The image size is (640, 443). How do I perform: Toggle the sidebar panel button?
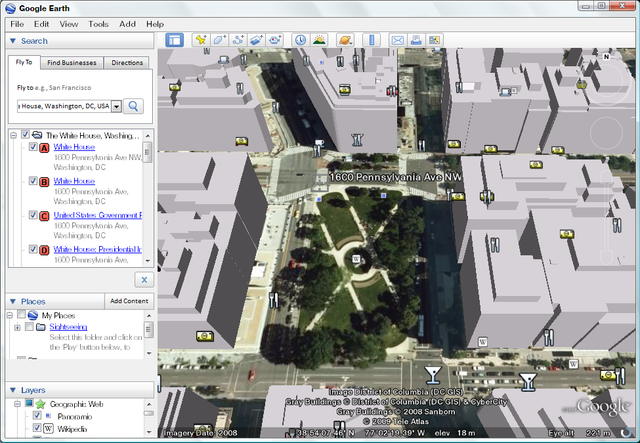(175, 40)
